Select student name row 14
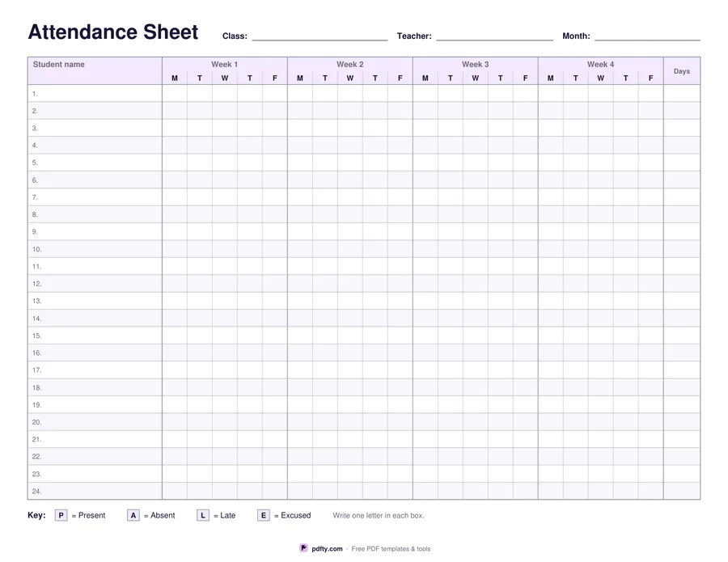The width and height of the screenshot is (728, 562). click(x=95, y=319)
